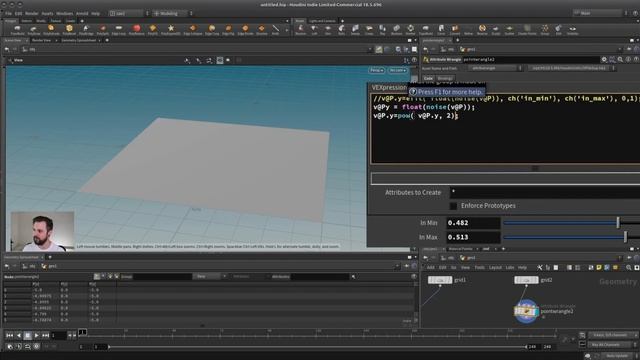Image resolution: width=640 pixels, height=360 pixels.
Task: Expand the Polygon shelf overflow arrow
Action: click(x=287, y=30)
